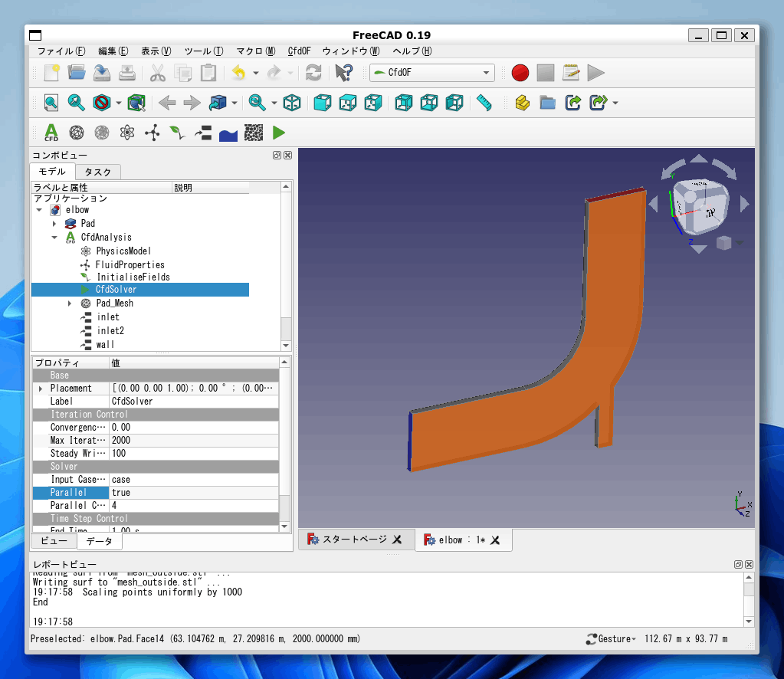Viewport: 784px width, 679px height.
Task: Switch to isometric view cube icon
Action: tap(292, 103)
